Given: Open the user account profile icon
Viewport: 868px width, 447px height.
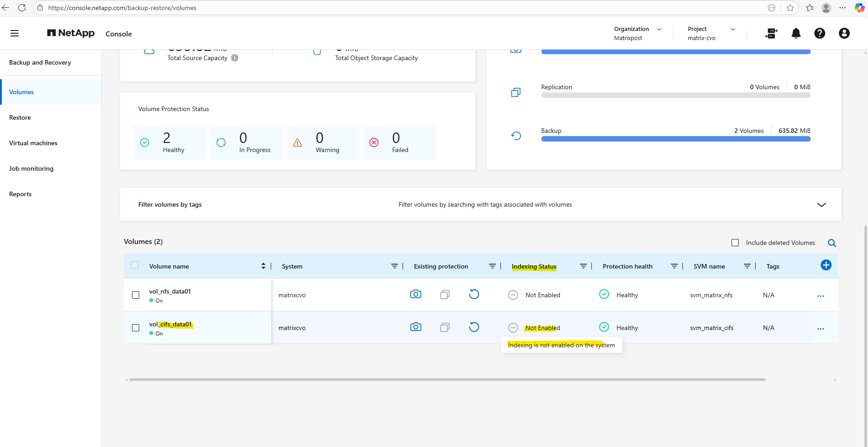Looking at the screenshot, I should (844, 33).
